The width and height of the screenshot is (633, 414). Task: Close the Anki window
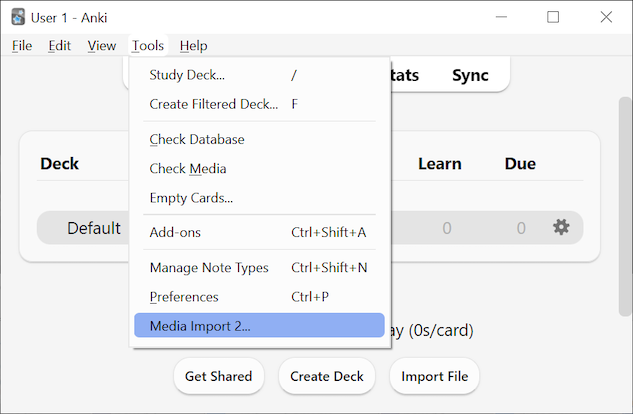click(606, 17)
